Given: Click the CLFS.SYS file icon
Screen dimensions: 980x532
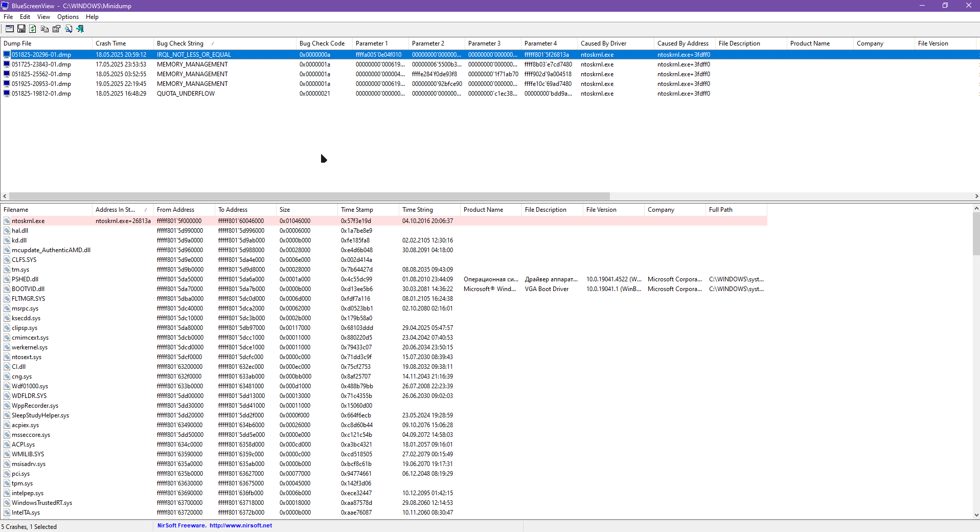Looking at the screenshot, I should coord(7,260).
